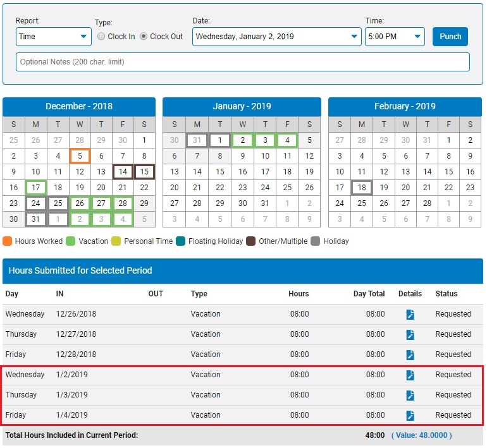The width and height of the screenshot is (487, 448).
Task: Click the Optional Notes text field
Action: pos(242,62)
